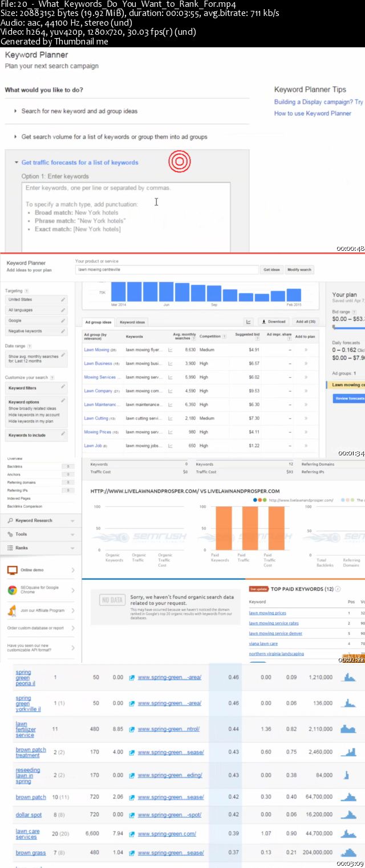Click the Lawn Maintenance ad group link
The width and height of the screenshot is (365, 868).
(102, 405)
